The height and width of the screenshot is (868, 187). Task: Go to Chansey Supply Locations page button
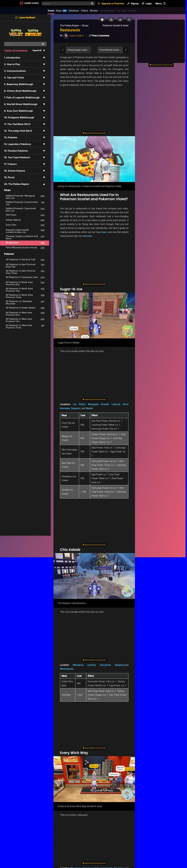coord(78,50)
